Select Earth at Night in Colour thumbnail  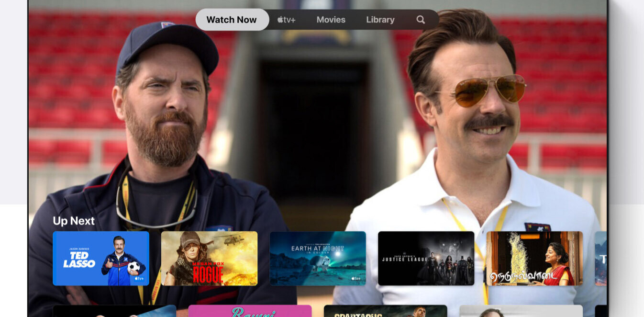click(318, 259)
